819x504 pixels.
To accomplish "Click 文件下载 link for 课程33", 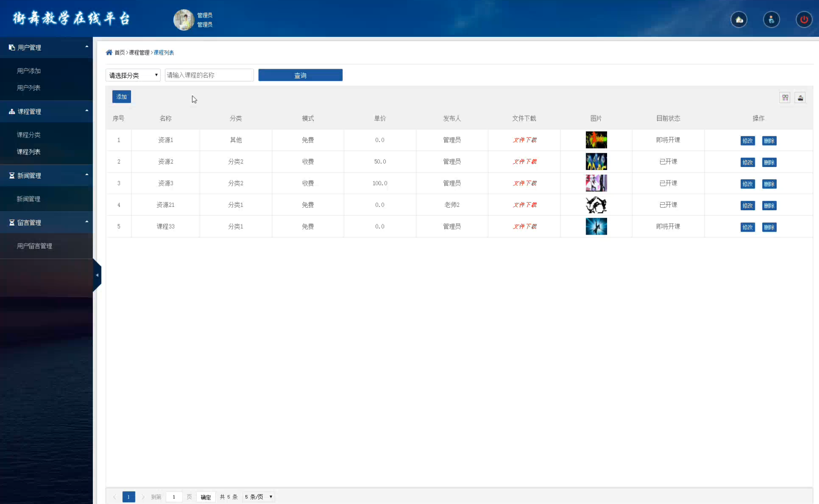I will [524, 227].
